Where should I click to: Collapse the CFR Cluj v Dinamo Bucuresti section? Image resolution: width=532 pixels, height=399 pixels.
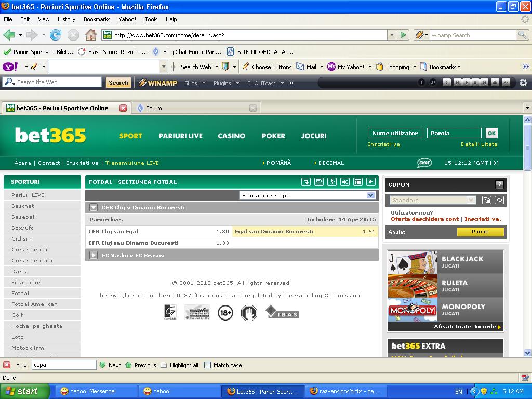(x=94, y=208)
